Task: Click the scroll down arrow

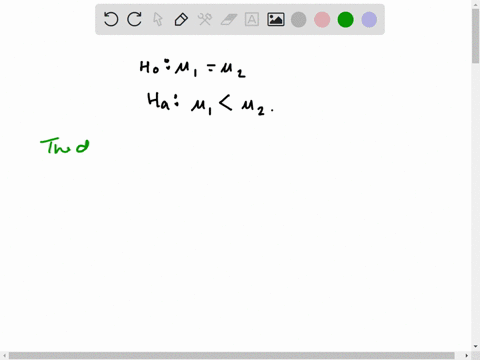Action: pyautogui.click(x=476, y=347)
